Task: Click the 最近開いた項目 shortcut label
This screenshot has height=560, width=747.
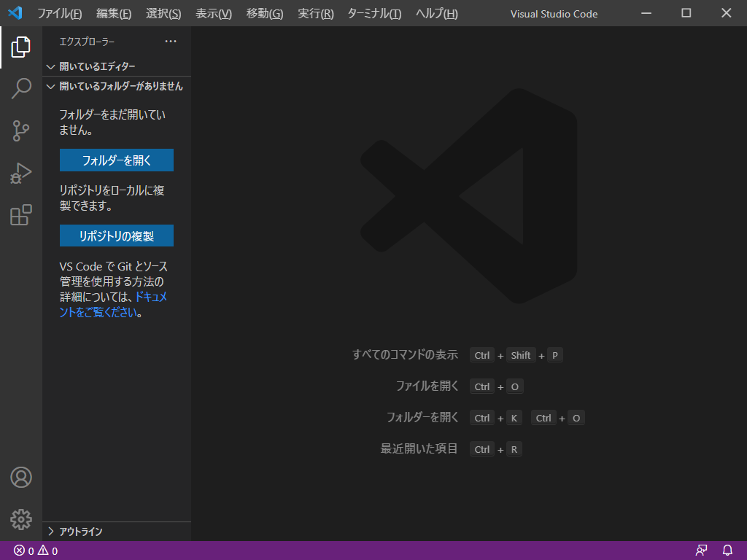Action: tap(419, 449)
